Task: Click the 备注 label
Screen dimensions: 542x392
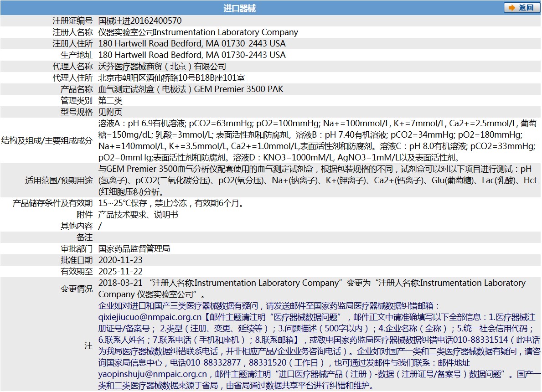Action: 85,237
